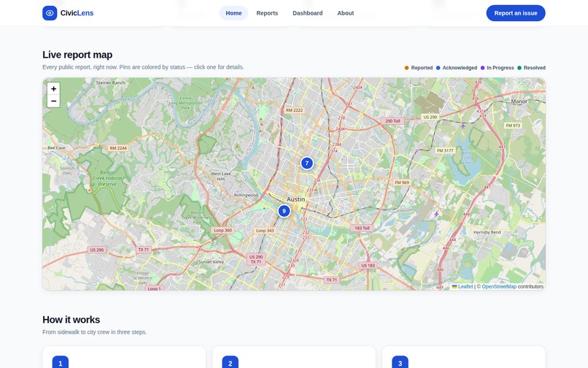
Task: Open the map cluster marker labeled 7
Action: click(x=306, y=163)
